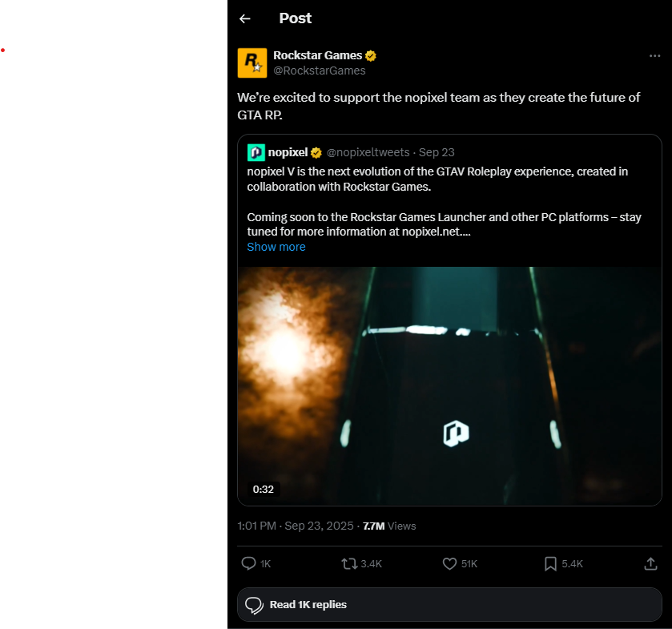Play the nopixel video thumbnail
Screen dimensions: 672x629
tap(449, 385)
